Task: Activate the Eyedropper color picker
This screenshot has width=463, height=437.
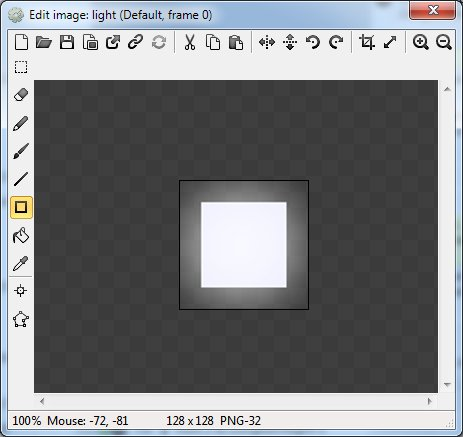Action: tap(21, 263)
